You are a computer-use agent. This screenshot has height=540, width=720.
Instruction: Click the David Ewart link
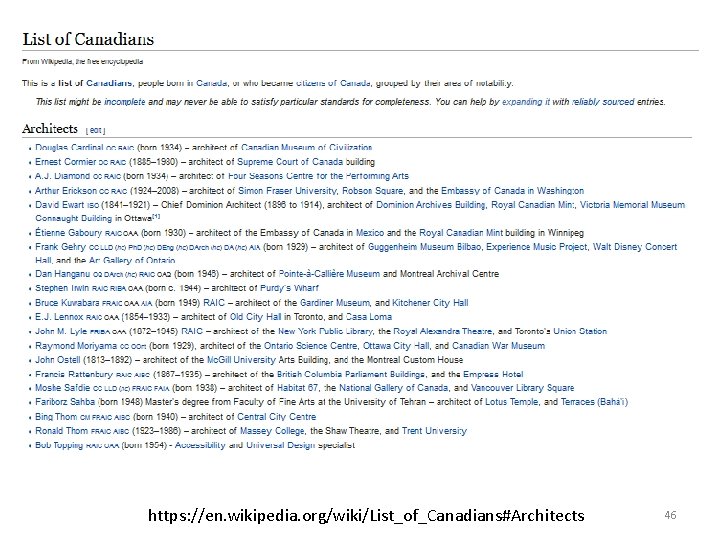coord(60,205)
